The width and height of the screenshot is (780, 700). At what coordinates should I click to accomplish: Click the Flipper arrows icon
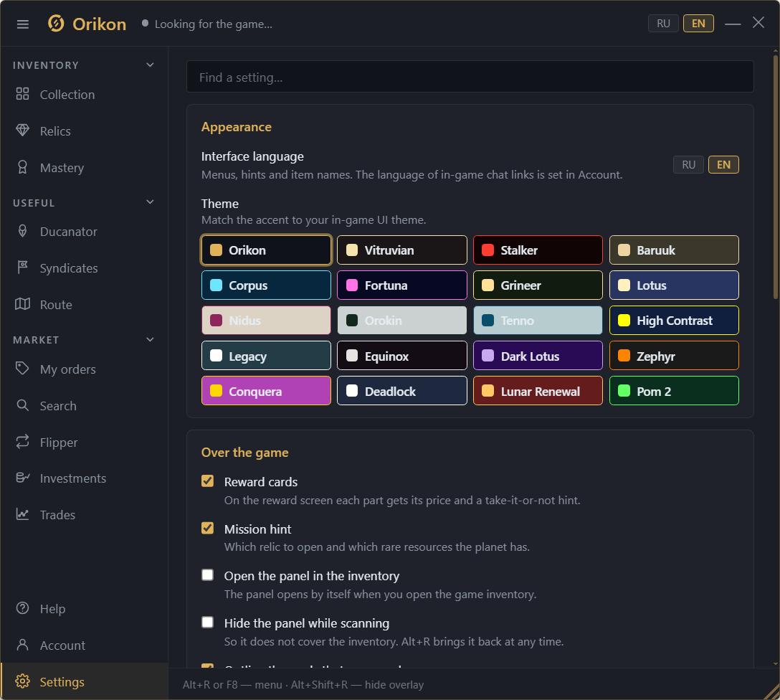coord(22,442)
